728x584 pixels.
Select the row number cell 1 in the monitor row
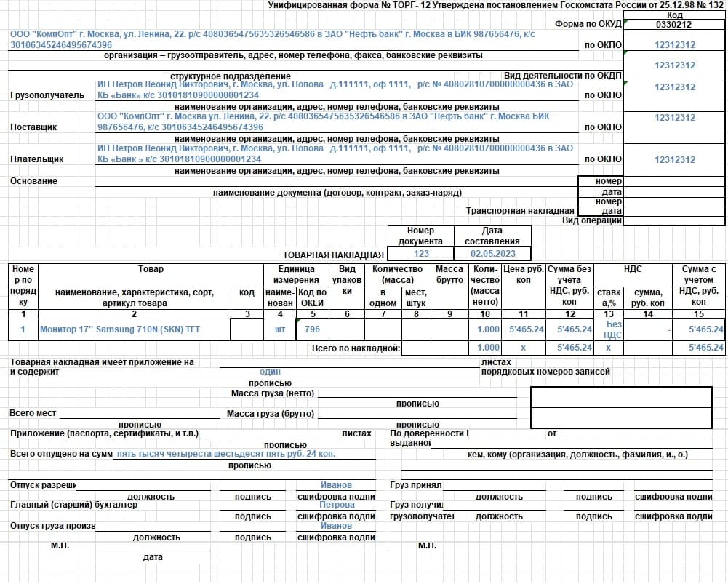point(23,329)
